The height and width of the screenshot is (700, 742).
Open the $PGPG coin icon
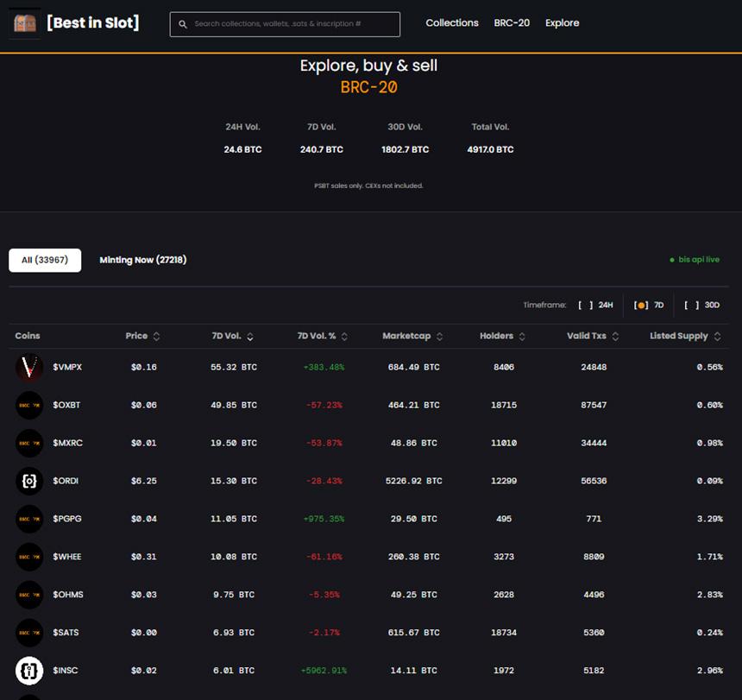pyautogui.click(x=29, y=519)
